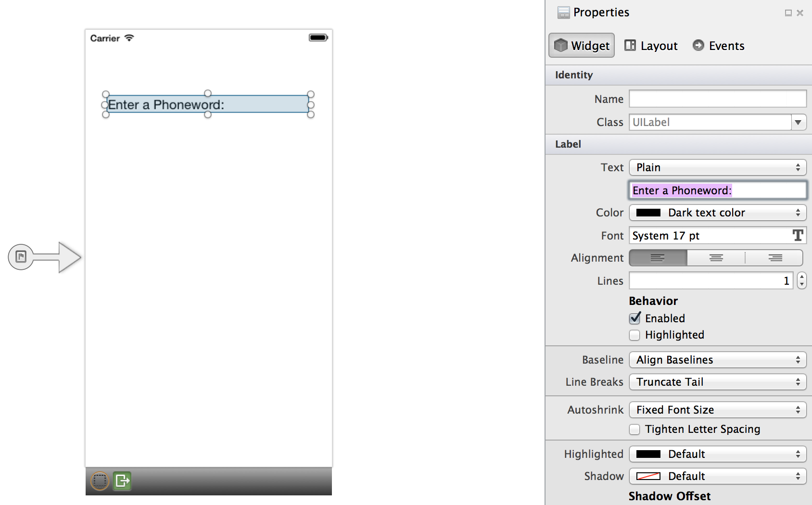
Task: Switch to the Events tab
Action: pos(719,46)
